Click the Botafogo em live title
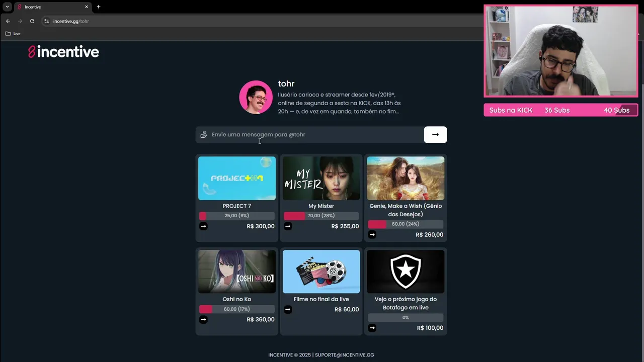644x362 pixels. [406, 303]
